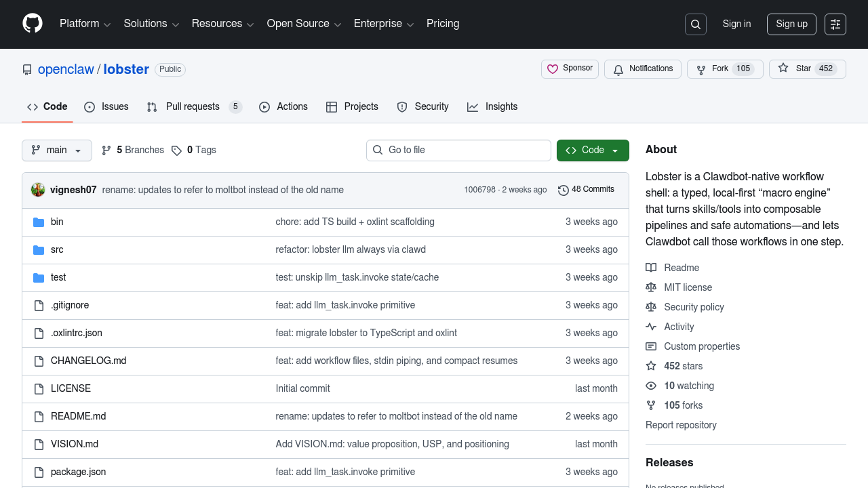
Task: Switch to the Pull requests tab
Action: [193, 107]
